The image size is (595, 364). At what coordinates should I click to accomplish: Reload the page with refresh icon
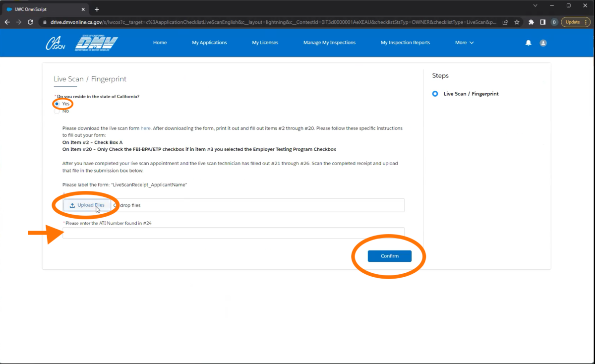point(31,22)
